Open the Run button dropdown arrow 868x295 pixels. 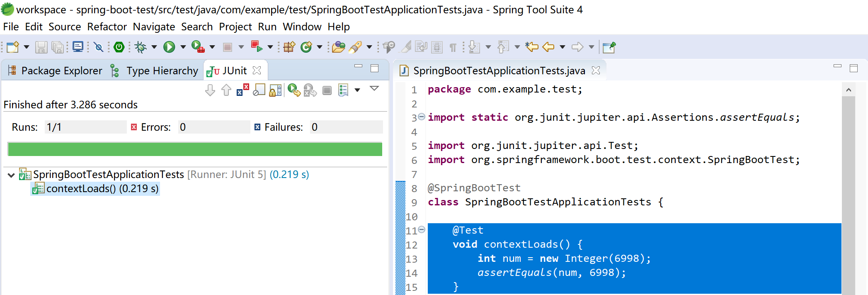click(183, 47)
